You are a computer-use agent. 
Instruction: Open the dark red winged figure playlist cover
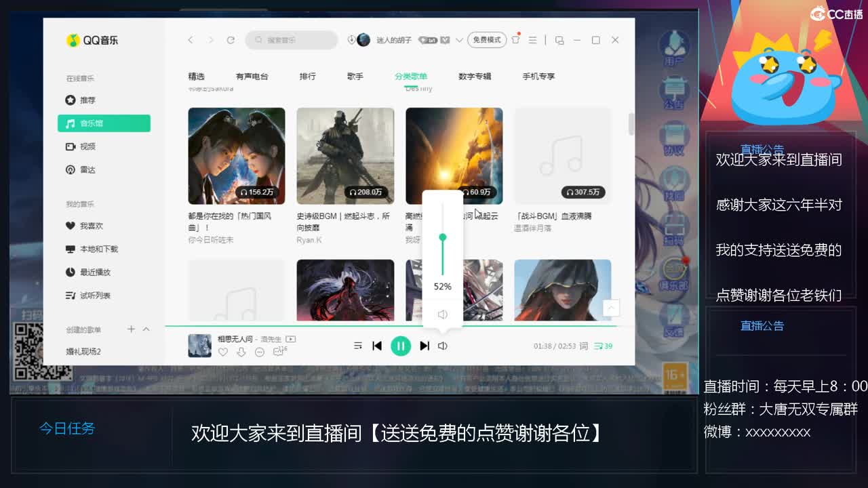(x=345, y=290)
